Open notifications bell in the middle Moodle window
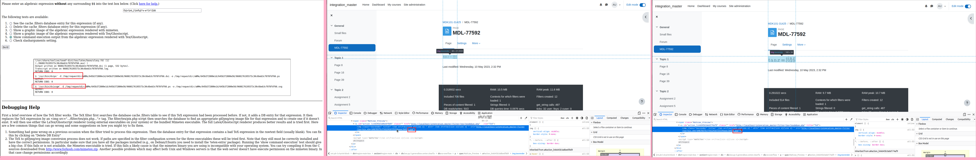Viewport: 980px width, 160px height. pos(601,5)
